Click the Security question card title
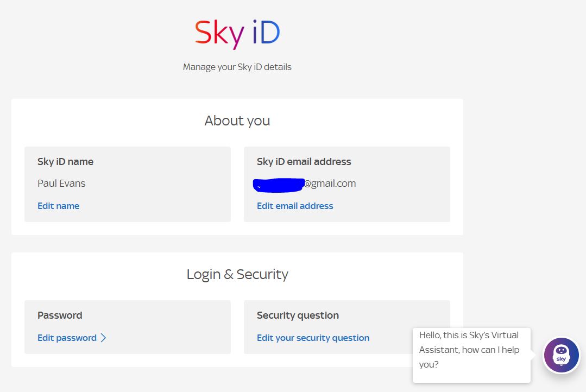This screenshot has height=392, width=586. (x=298, y=315)
